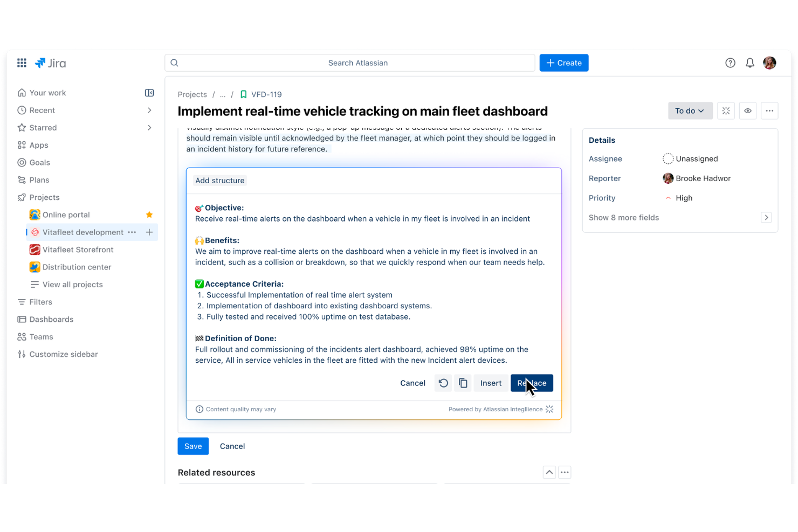This screenshot has height=532, width=798.
Task: Expand Show 8 more fields chevron
Action: click(x=766, y=218)
